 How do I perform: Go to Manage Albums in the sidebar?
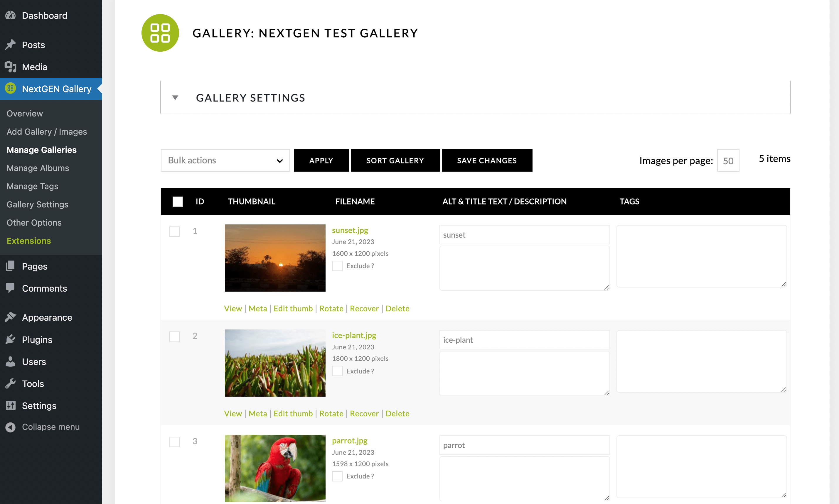[x=38, y=168]
